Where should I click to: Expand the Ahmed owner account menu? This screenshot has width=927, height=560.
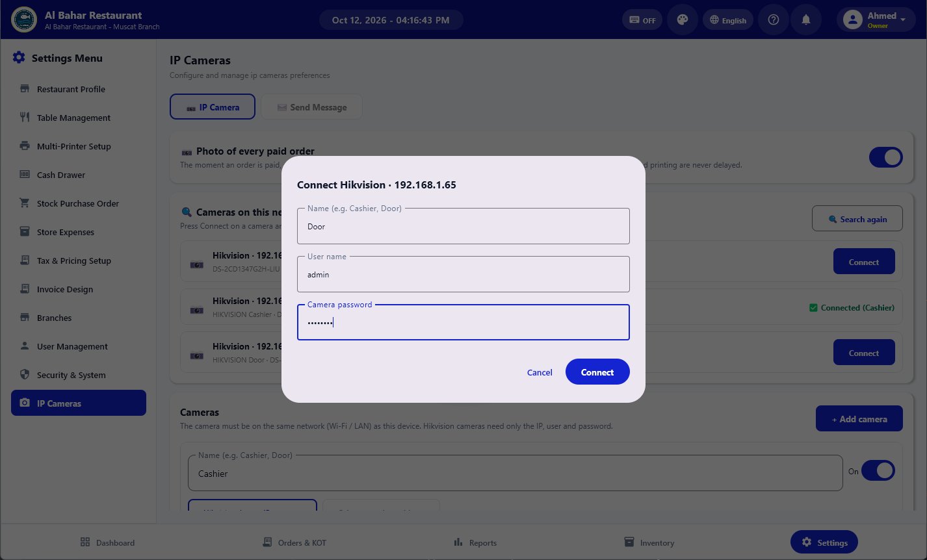[x=876, y=19]
